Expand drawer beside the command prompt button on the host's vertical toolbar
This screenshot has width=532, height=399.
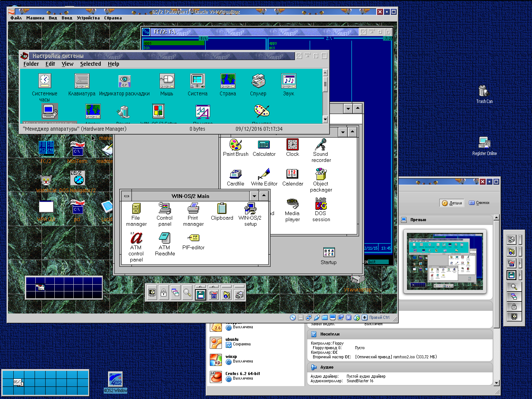(x=520, y=263)
